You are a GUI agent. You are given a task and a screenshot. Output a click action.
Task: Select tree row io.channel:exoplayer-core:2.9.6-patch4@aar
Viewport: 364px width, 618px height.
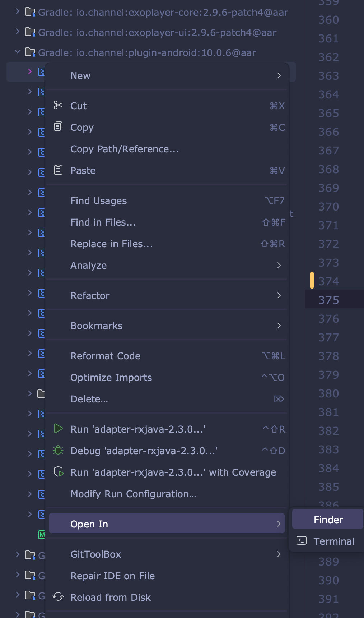(151, 12)
